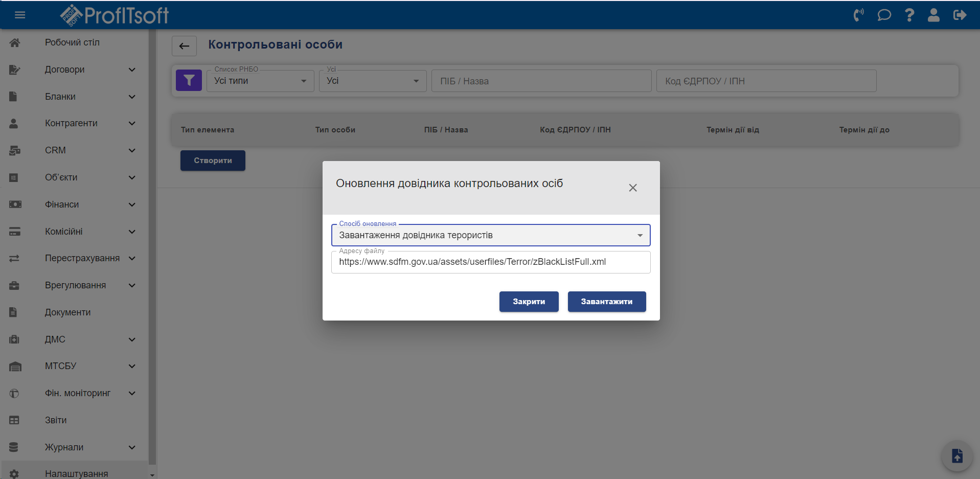Open the user profile icon
Image resolution: width=980 pixels, height=479 pixels.
pyautogui.click(x=933, y=15)
